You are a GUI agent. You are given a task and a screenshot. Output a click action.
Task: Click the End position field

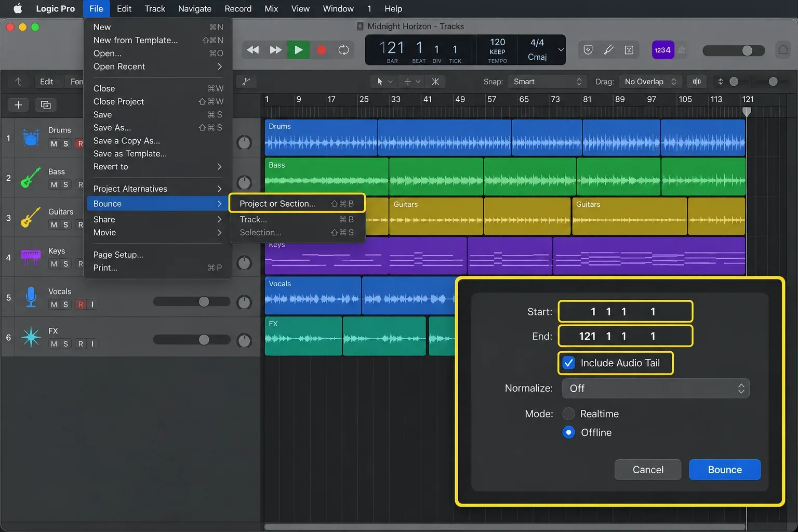[x=626, y=336]
